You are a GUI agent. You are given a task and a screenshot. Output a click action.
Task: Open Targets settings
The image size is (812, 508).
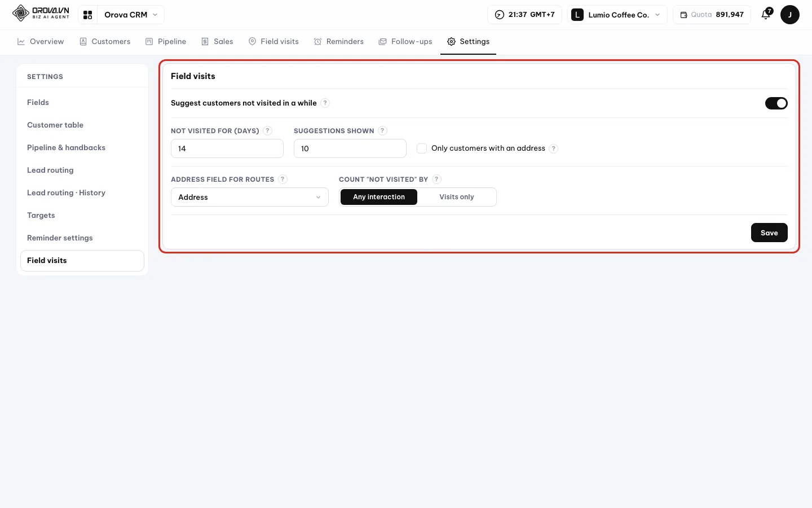[82, 215]
